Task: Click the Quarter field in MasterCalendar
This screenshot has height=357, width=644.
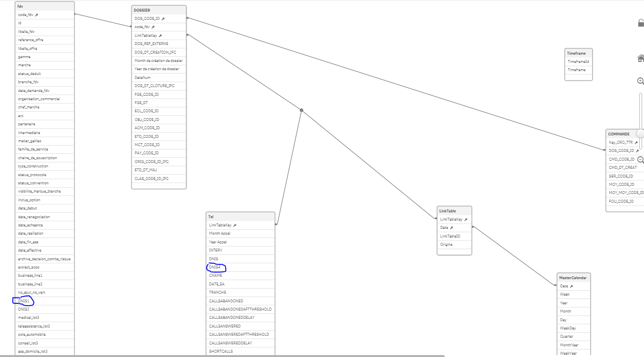Action: pyautogui.click(x=574, y=336)
